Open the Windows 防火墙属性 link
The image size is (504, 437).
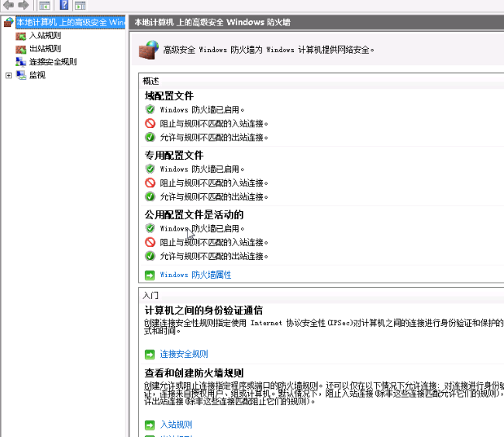(x=195, y=275)
